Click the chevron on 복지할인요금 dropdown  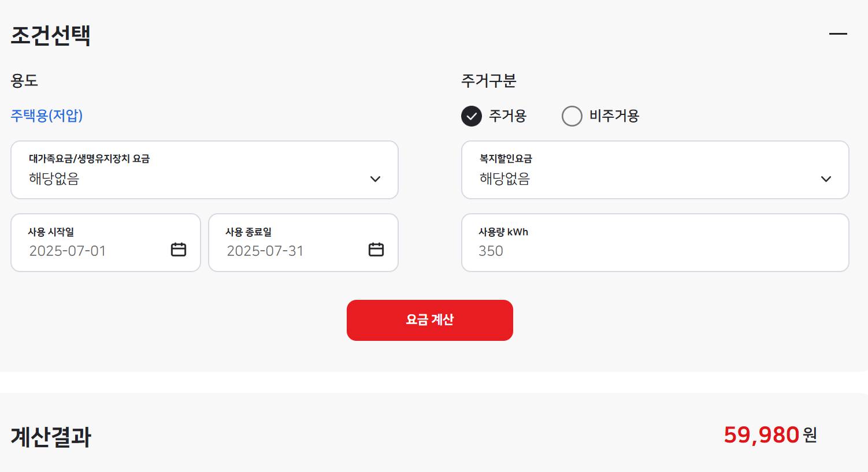(825, 179)
